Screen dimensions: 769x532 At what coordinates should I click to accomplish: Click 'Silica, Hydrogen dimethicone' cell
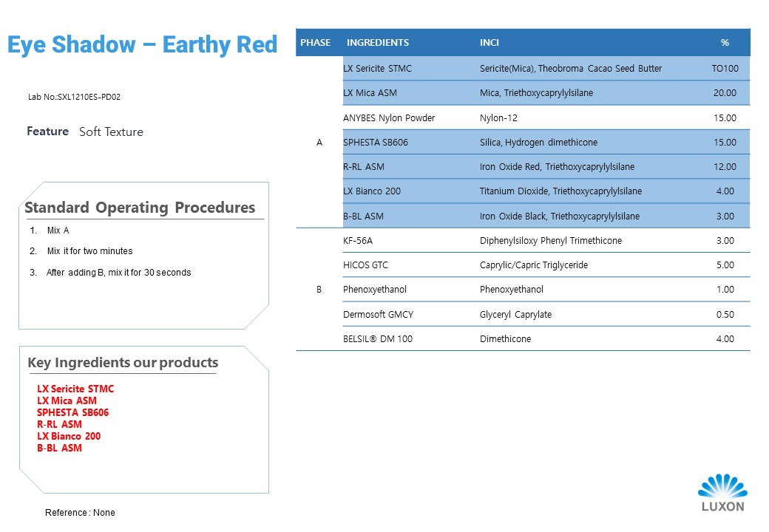pos(538,143)
